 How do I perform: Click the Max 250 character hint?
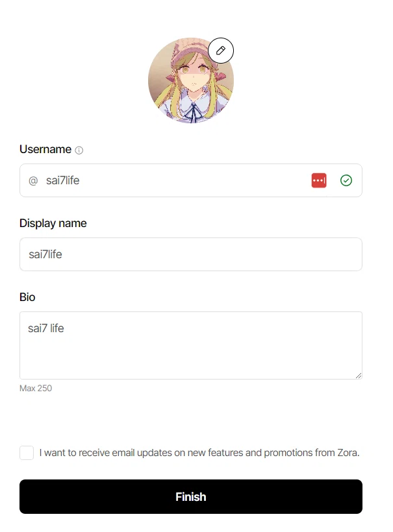tap(36, 388)
